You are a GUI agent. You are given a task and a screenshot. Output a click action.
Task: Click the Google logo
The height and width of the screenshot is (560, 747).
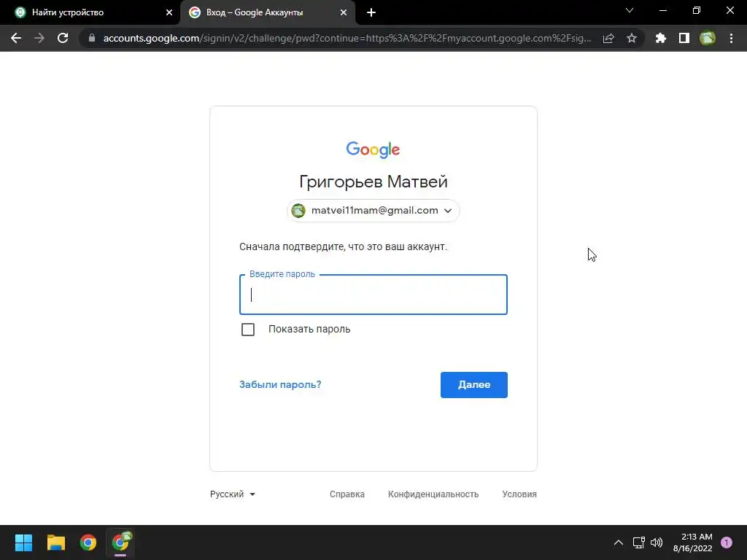pos(373,149)
